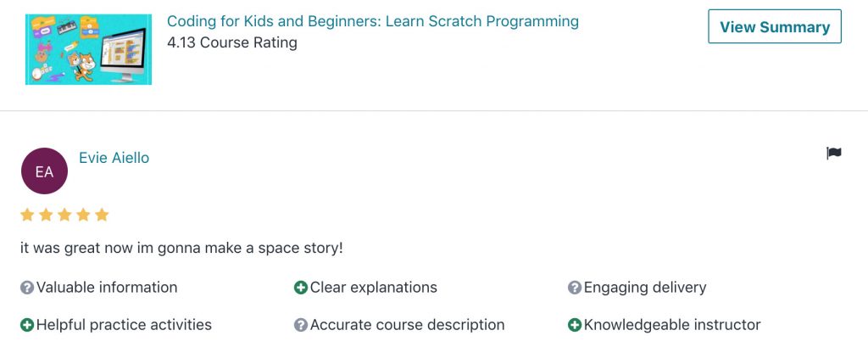Open the Coding for Kids course title link
Image resolution: width=868 pixels, height=347 pixels.
[x=373, y=21]
